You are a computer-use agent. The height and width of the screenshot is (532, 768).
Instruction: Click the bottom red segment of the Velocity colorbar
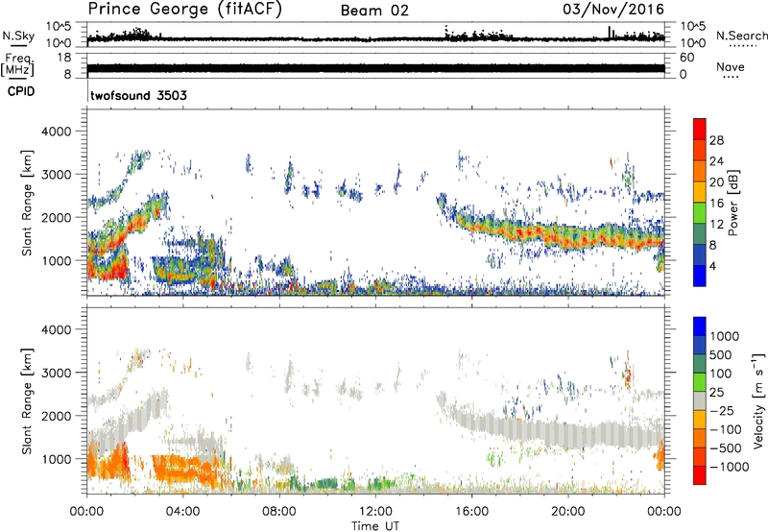pos(700,475)
